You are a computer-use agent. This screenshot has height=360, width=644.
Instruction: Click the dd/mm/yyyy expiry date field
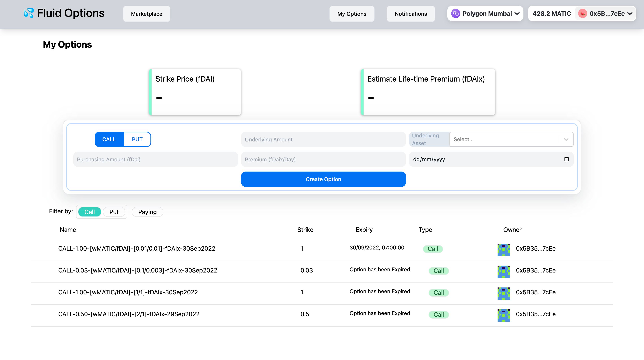(491, 159)
